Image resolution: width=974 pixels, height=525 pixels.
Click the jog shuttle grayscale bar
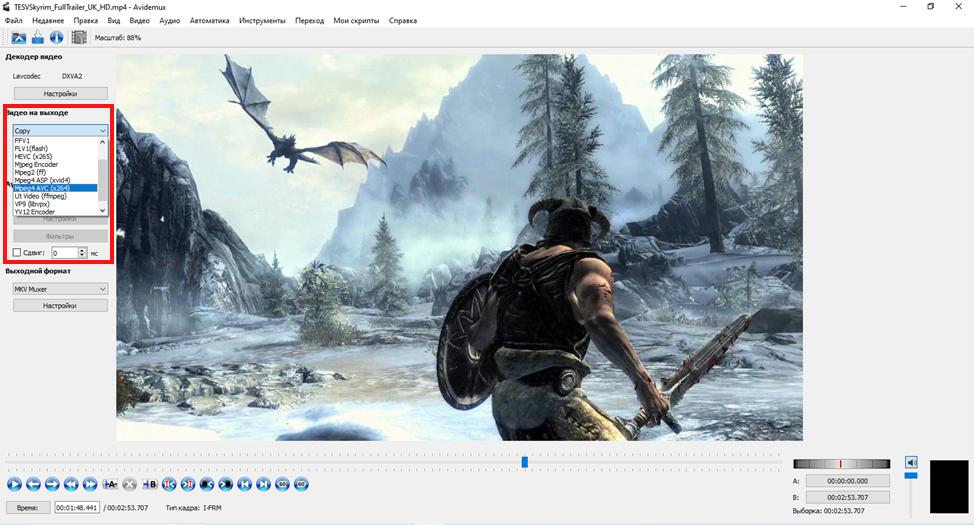(842, 463)
